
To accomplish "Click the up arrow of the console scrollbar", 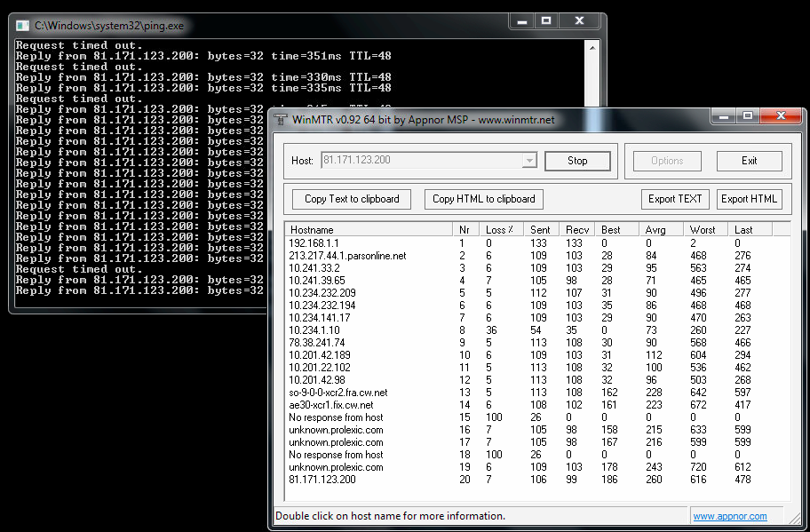I will (592, 48).
